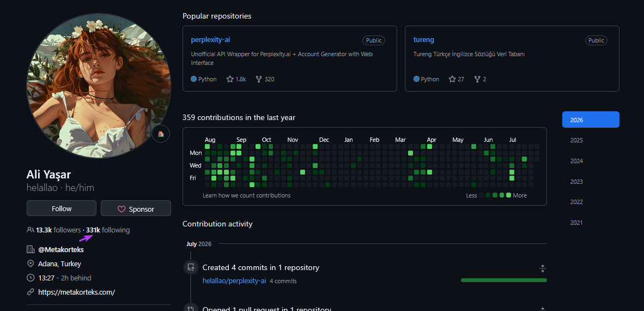Click the 331k following link
This screenshot has height=311, width=644.
click(108, 230)
